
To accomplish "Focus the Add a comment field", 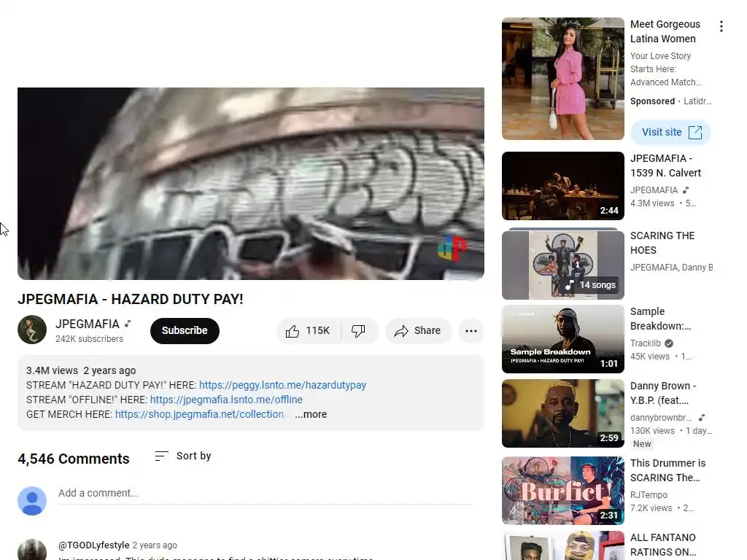I will 266,494.
